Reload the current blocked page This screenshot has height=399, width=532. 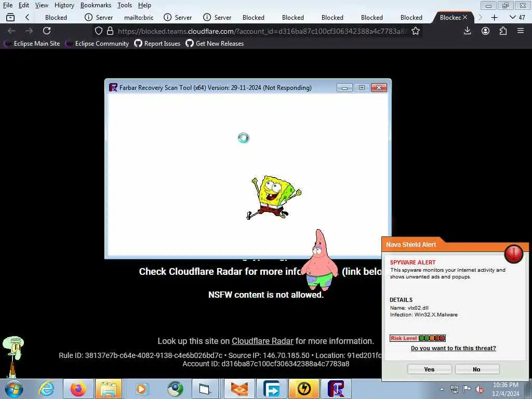tap(47, 31)
